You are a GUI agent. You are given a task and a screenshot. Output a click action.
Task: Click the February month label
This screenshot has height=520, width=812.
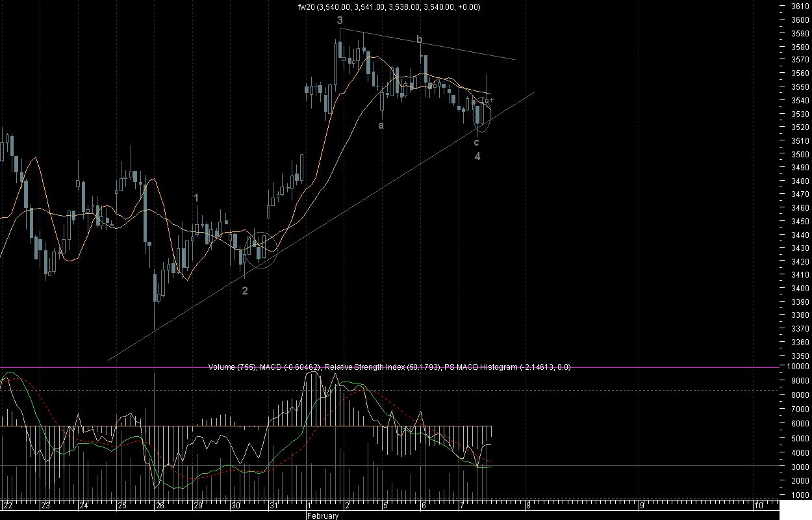click(x=323, y=516)
